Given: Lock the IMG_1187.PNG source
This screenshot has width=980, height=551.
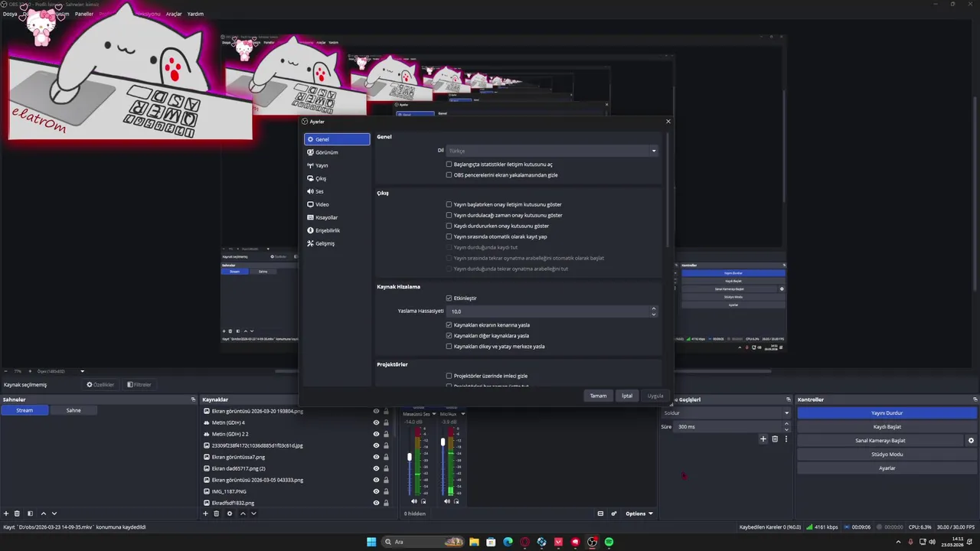Looking at the screenshot, I should coord(386,491).
